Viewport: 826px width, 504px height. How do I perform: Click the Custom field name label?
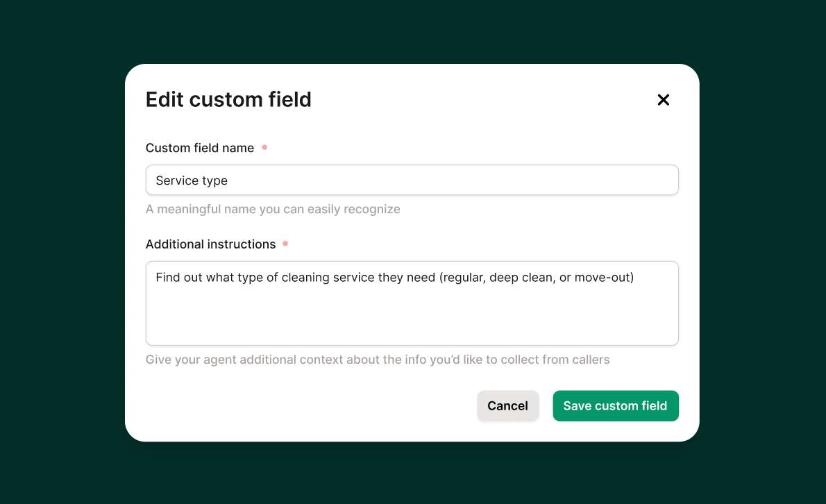(x=199, y=148)
